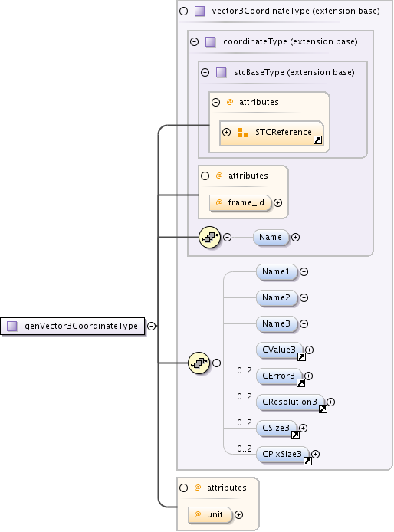Viewport: 394px width, 532px height.
Task: Click the @ icon of the frame_id attribute
Action: click(x=219, y=202)
